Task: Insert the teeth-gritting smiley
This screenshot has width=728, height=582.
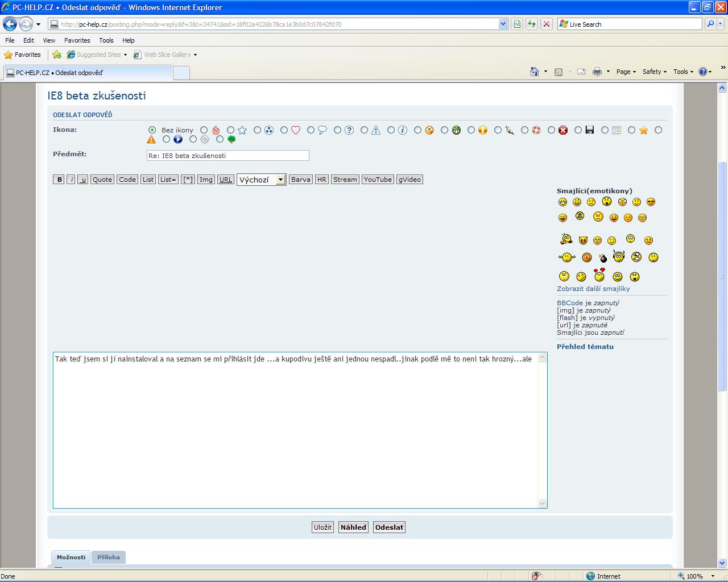Action: point(580,216)
